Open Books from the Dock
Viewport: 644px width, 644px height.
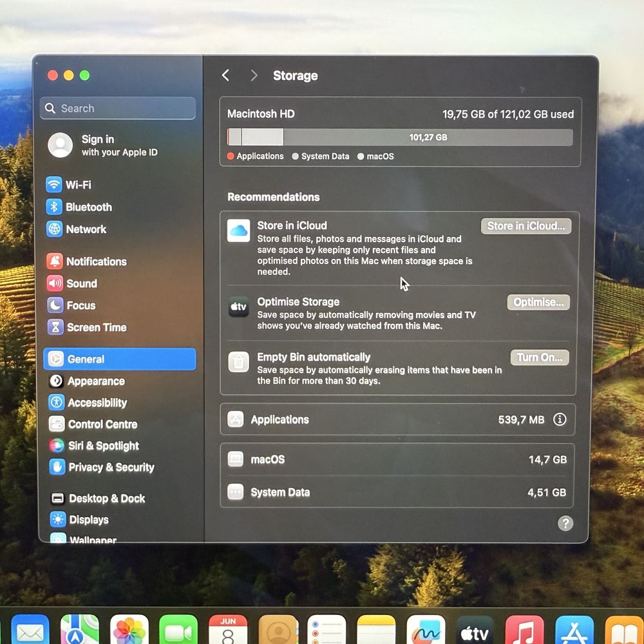click(624, 630)
